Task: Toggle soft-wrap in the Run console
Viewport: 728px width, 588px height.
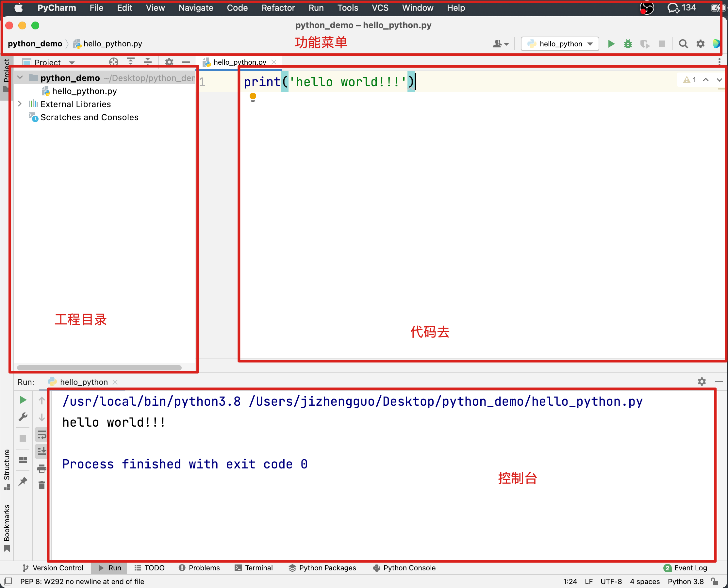Action: pyautogui.click(x=42, y=434)
